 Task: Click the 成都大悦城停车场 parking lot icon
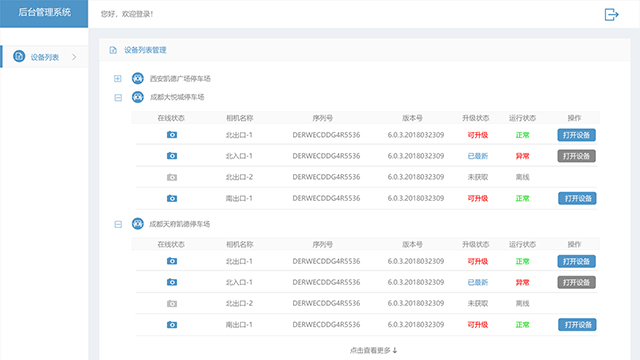138,97
